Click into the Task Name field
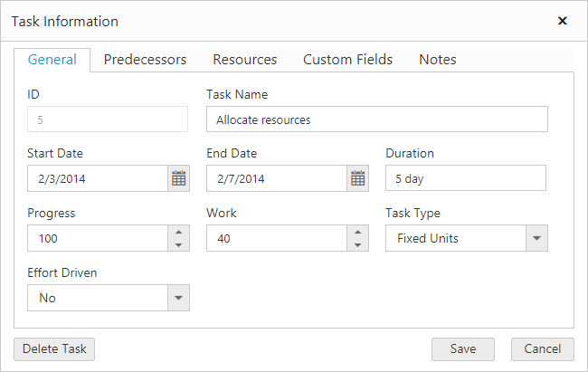This screenshot has height=372, width=588. coord(376,119)
